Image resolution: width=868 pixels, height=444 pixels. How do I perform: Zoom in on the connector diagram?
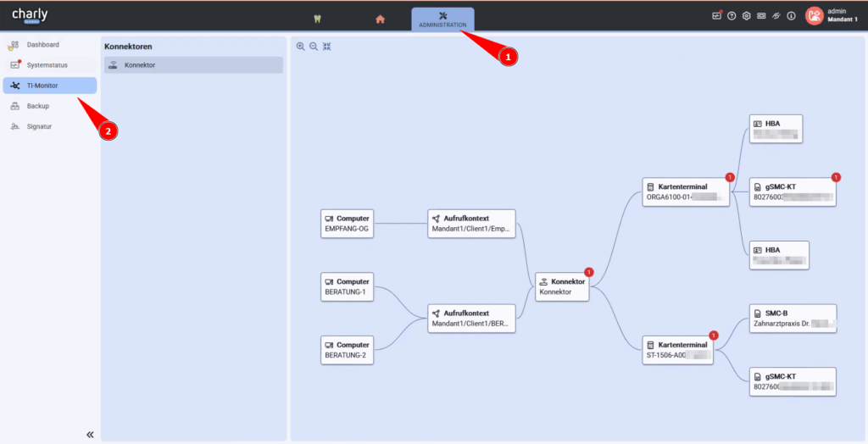301,47
